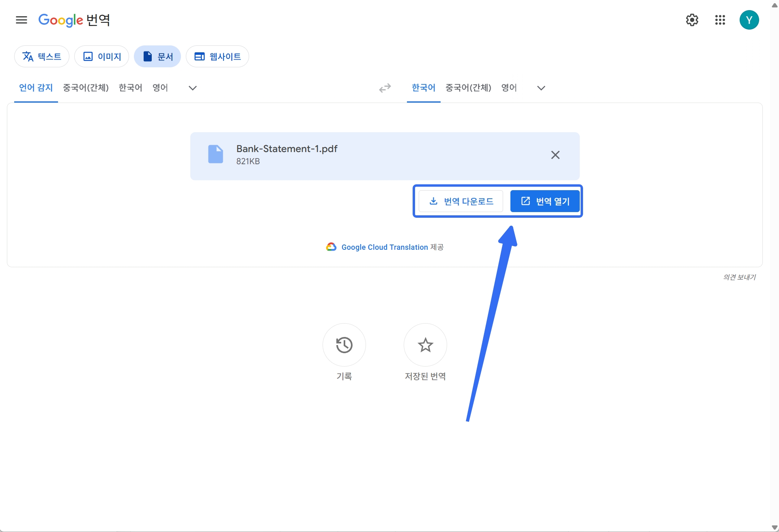
Task: Click the Bank-Statement-1.pdf file name
Action: click(x=287, y=149)
